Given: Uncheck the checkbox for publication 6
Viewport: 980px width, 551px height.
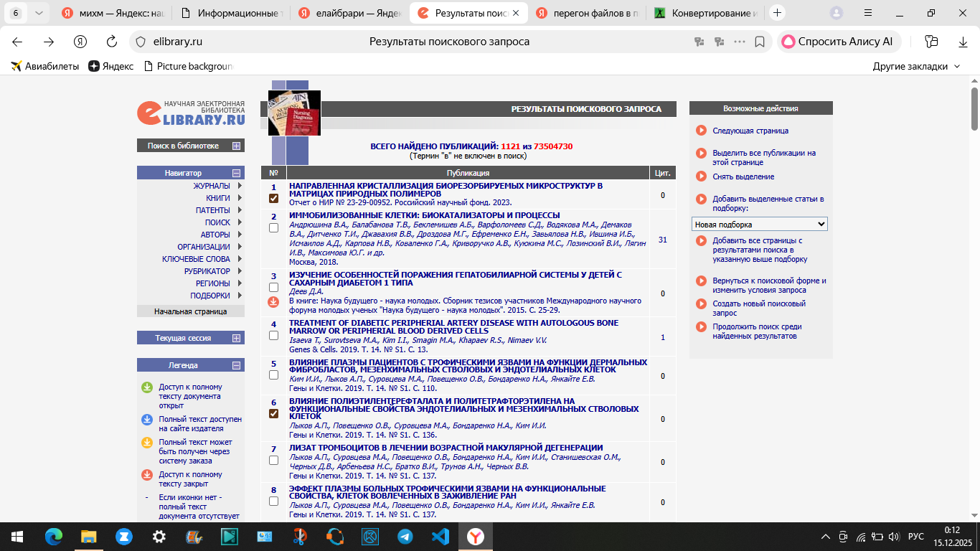Looking at the screenshot, I should click(x=273, y=414).
